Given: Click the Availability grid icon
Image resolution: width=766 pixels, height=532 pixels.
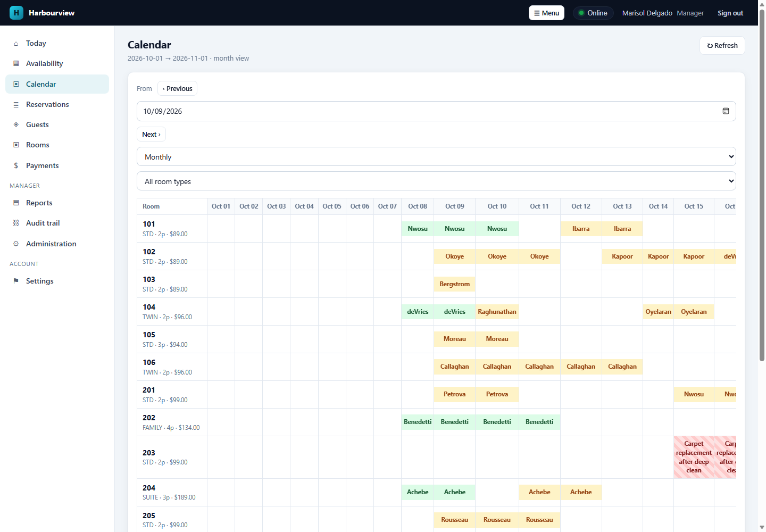Looking at the screenshot, I should pos(16,64).
